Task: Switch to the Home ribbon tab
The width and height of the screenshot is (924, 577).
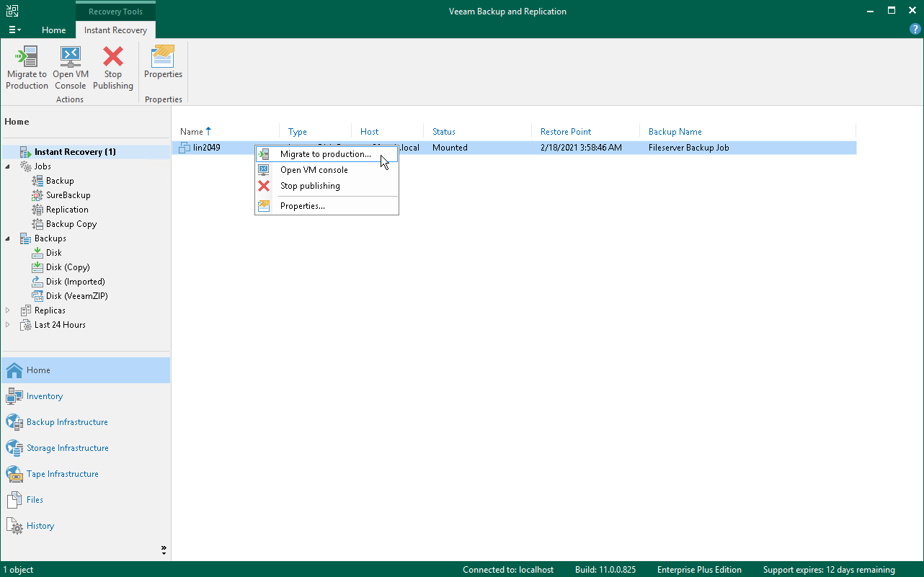Action: pyautogui.click(x=53, y=30)
